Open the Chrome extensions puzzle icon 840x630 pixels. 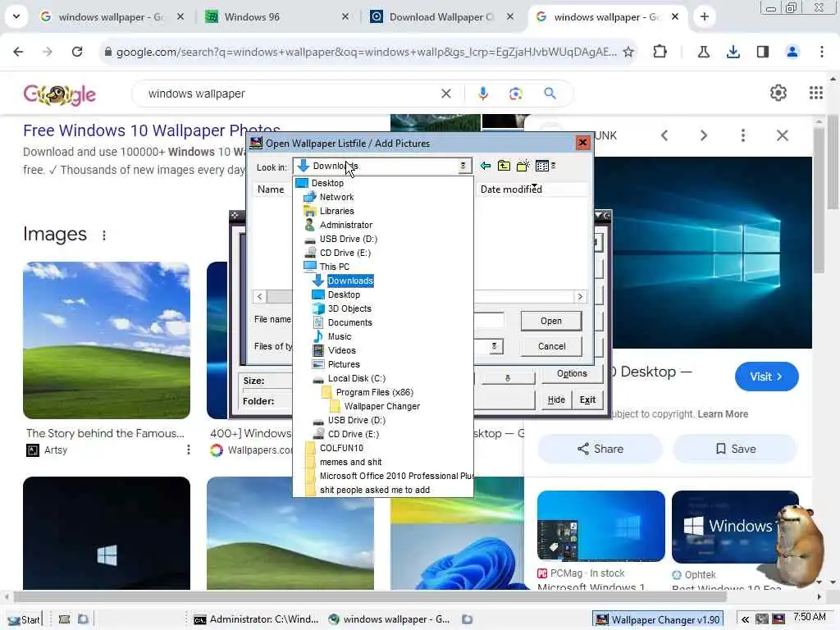click(660, 52)
